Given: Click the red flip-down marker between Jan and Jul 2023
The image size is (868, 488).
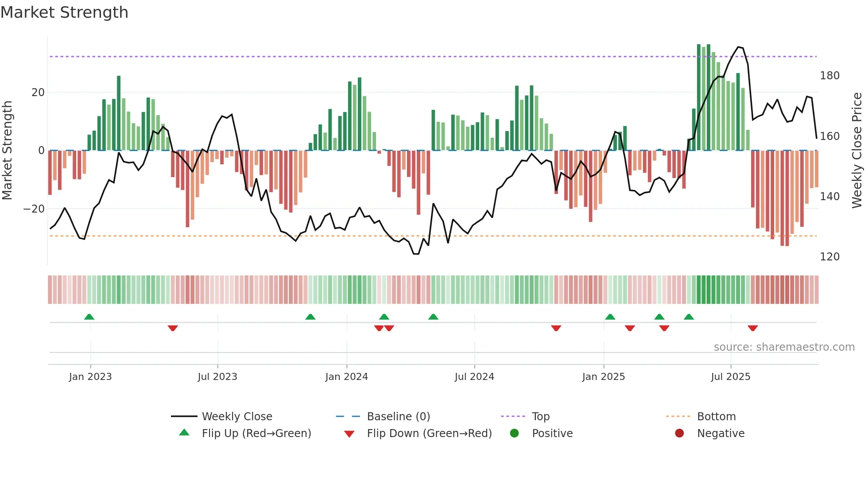Looking at the screenshot, I should pos(173,328).
